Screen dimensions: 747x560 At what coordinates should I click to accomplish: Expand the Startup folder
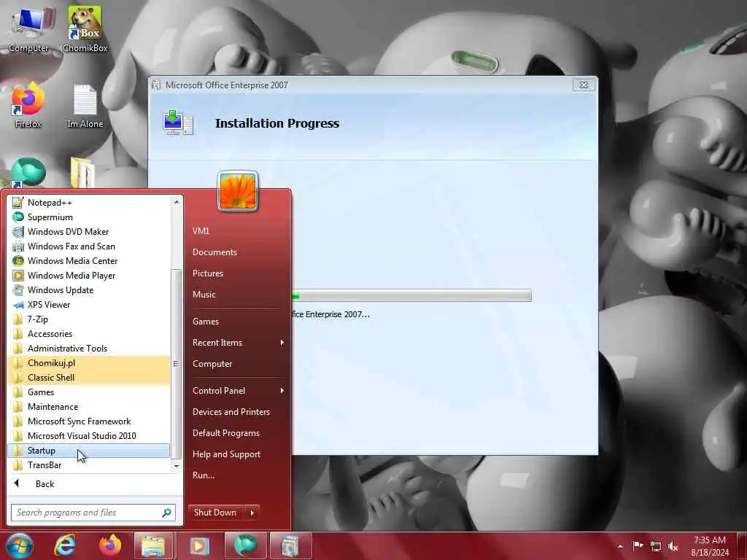88,451
